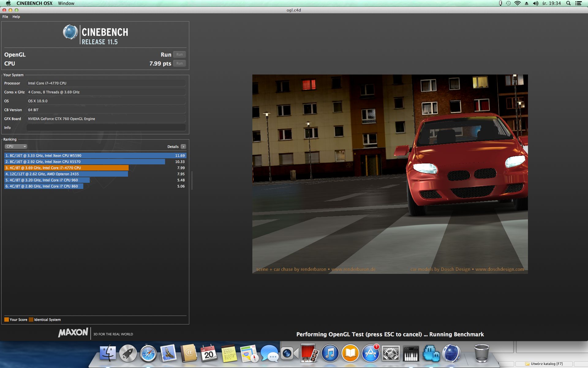Select ranking row Intel Core i7 CPU 960
Viewport: 588px width, 368px height.
click(95, 180)
